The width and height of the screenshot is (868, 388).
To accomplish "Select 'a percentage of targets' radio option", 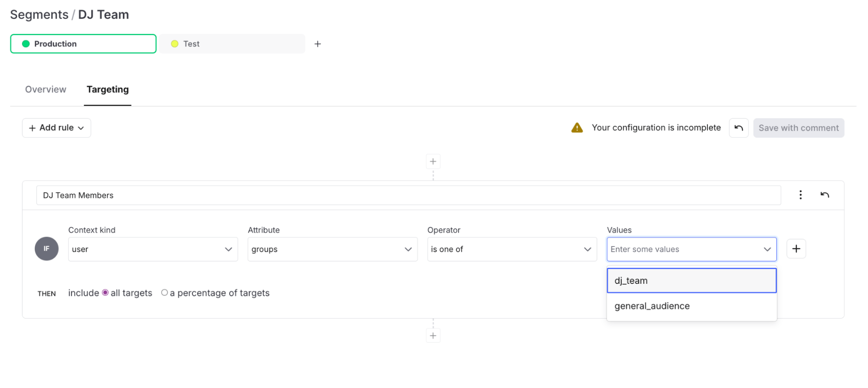I will (165, 293).
